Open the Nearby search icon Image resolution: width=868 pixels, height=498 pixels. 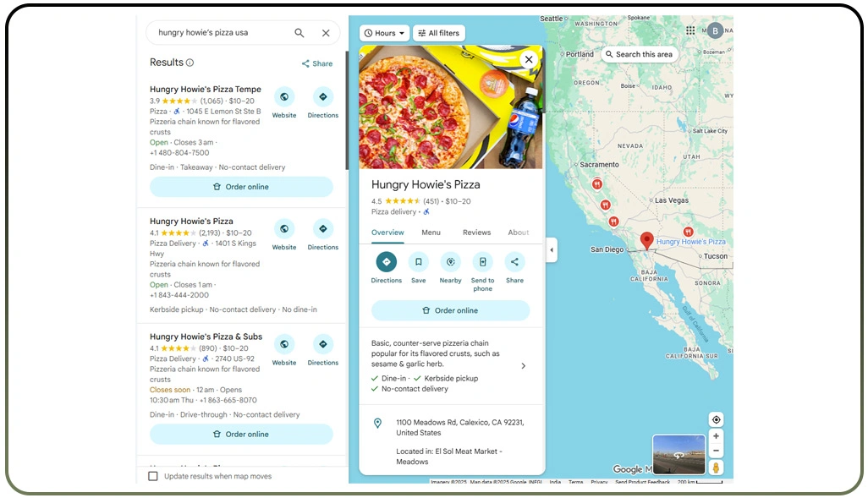(450, 263)
